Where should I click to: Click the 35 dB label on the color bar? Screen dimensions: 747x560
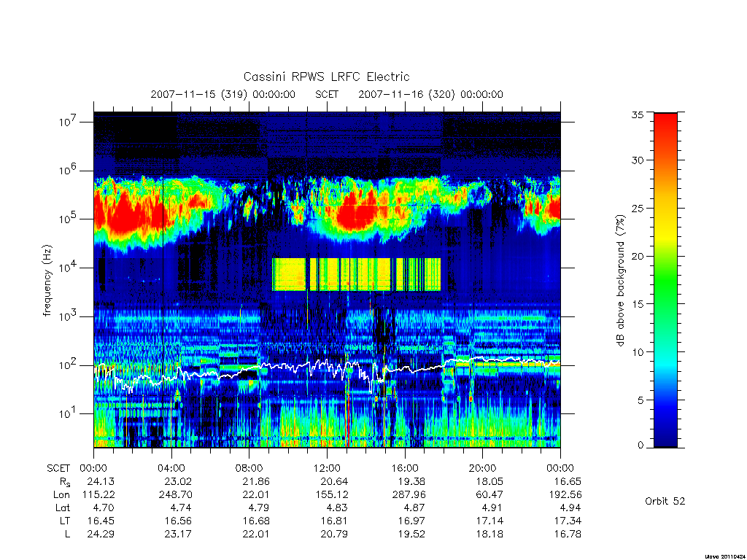point(637,114)
